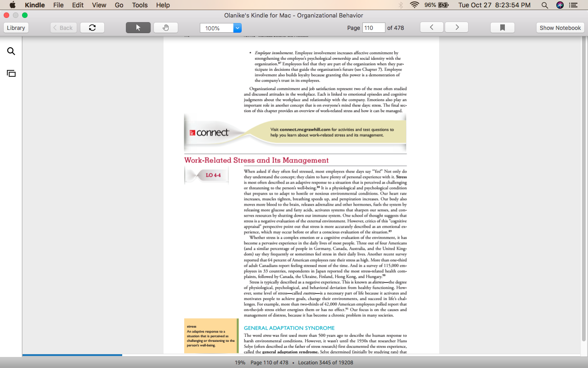Select the hand pan tool
The width and height of the screenshot is (588, 368).
pos(166,28)
